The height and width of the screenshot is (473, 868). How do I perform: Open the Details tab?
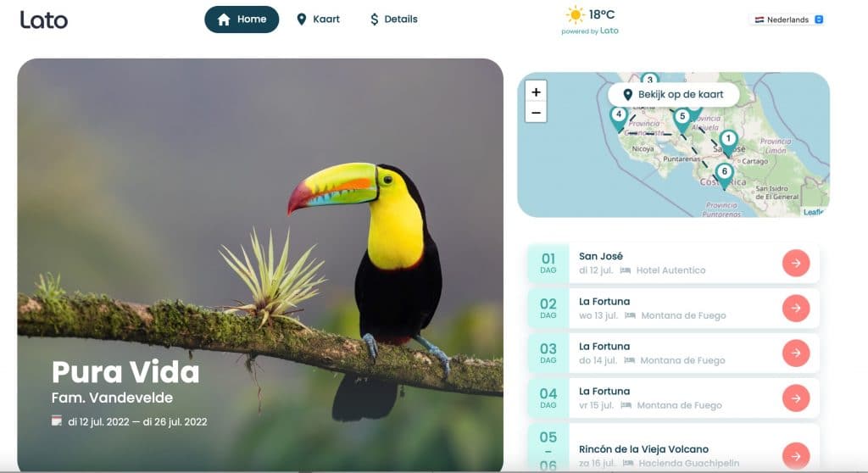(x=393, y=19)
